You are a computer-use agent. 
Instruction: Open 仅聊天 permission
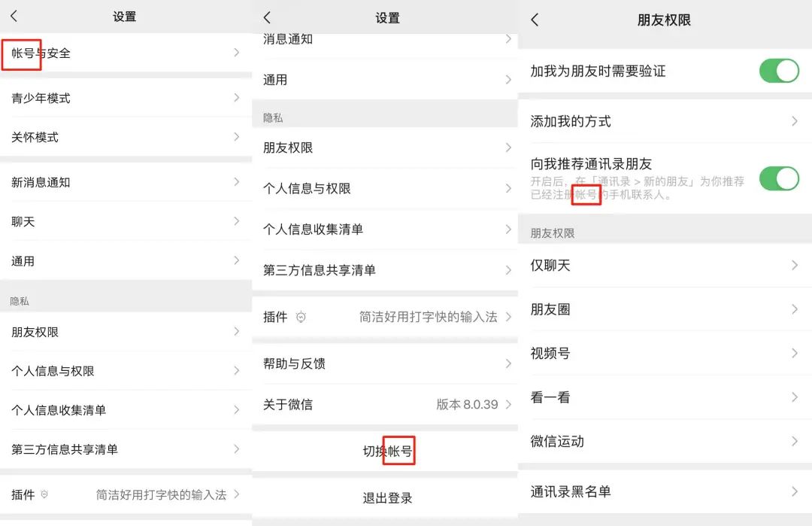coord(665,266)
